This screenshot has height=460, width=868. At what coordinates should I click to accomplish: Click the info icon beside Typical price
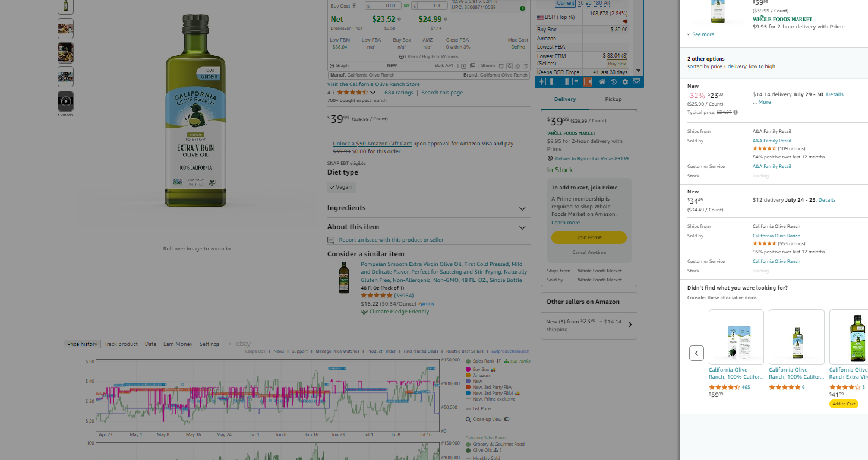[736, 112]
